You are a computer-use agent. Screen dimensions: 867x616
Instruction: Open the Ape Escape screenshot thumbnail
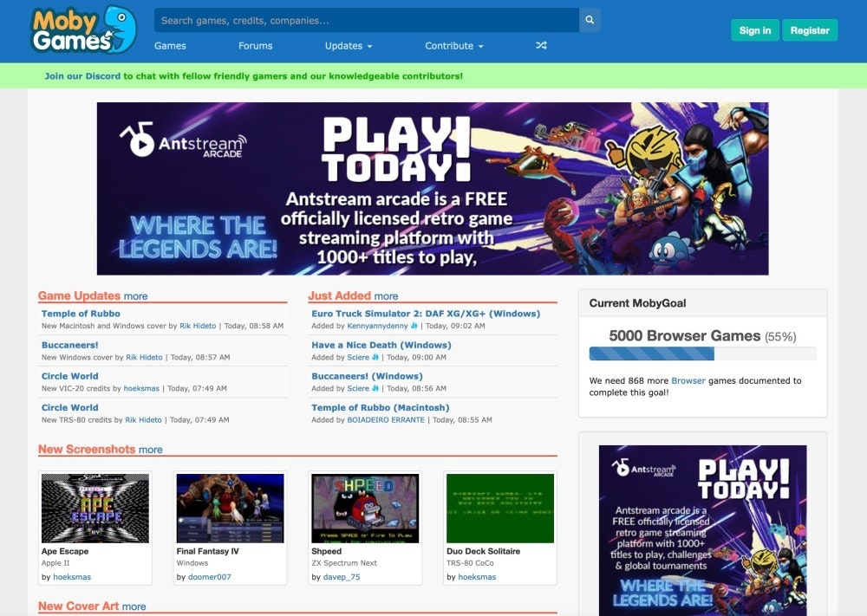[x=95, y=509]
